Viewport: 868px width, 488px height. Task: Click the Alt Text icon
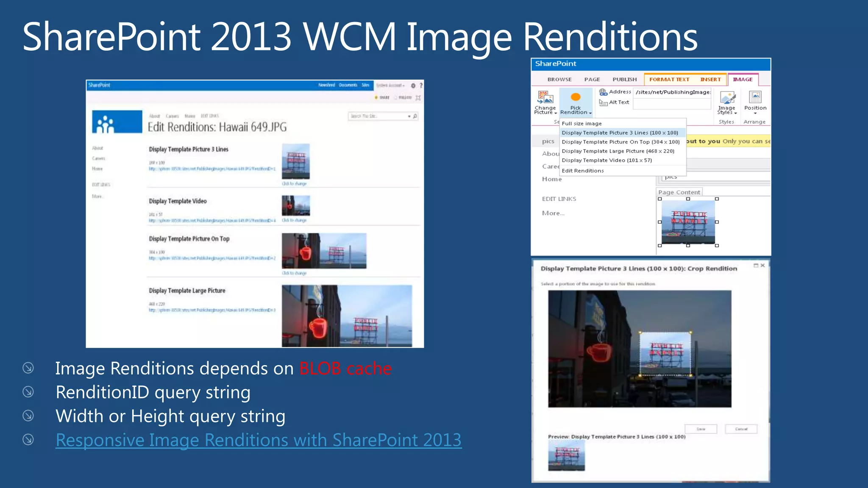(x=603, y=103)
